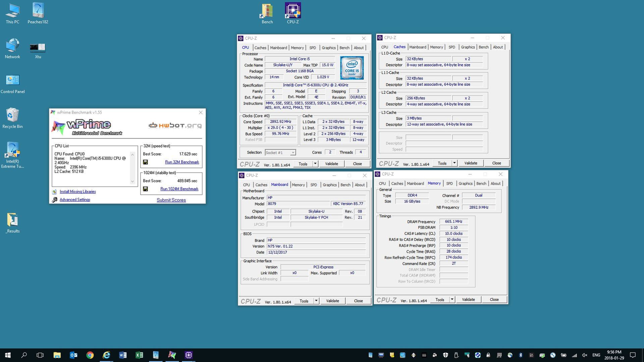Open Advanced Settings in wPrime
The width and height of the screenshot is (644, 362).
click(75, 199)
